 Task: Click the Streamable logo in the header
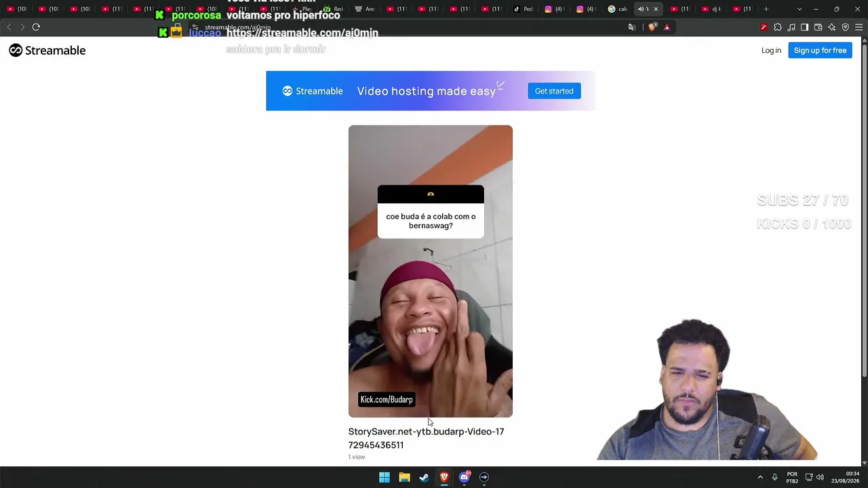pos(47,50)
